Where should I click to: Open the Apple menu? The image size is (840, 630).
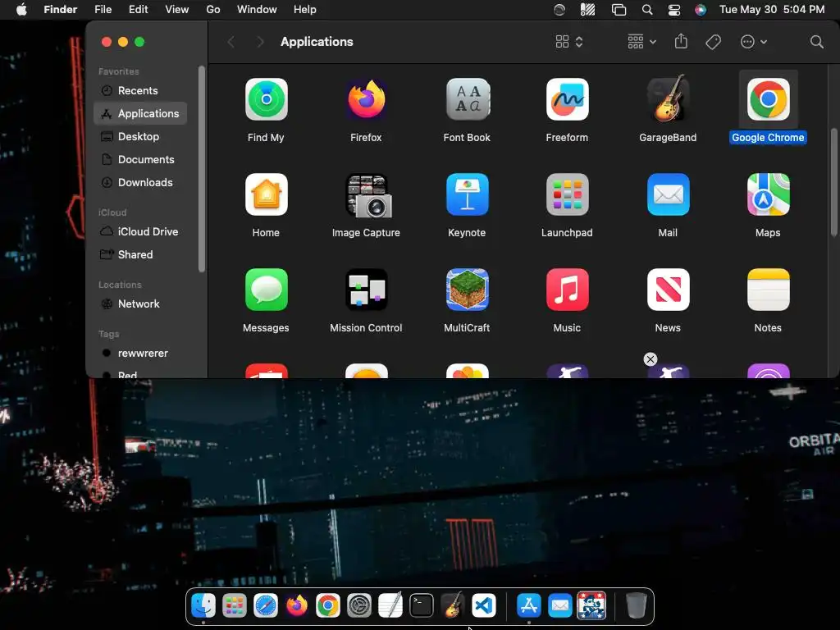coord(21,10)
